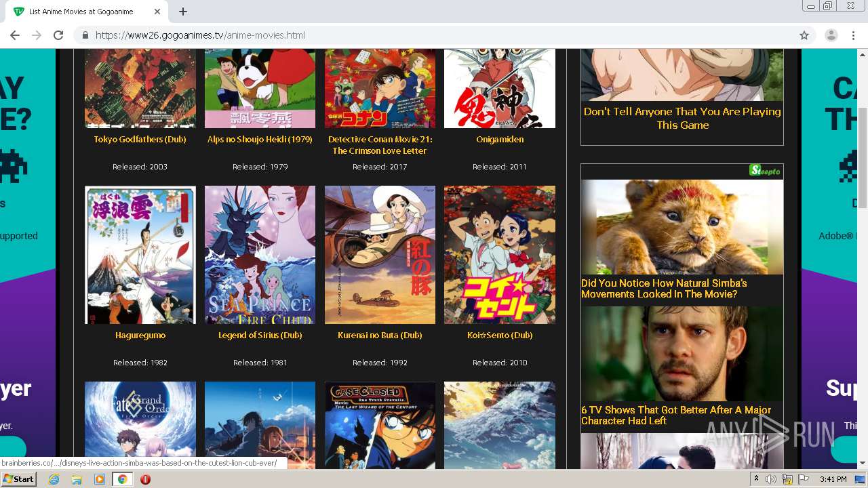Screen dimensions: 868x488
Task: Open the network tray icon
Action: point(787,479)
